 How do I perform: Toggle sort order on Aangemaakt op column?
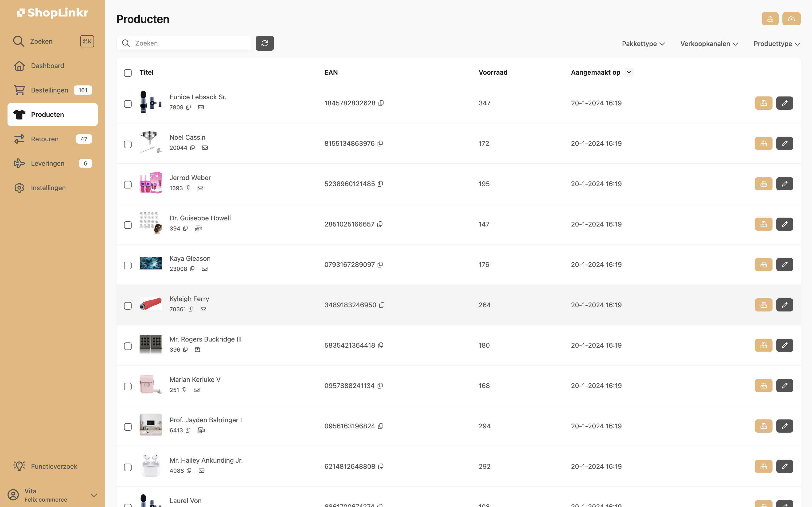coord(629,73)
